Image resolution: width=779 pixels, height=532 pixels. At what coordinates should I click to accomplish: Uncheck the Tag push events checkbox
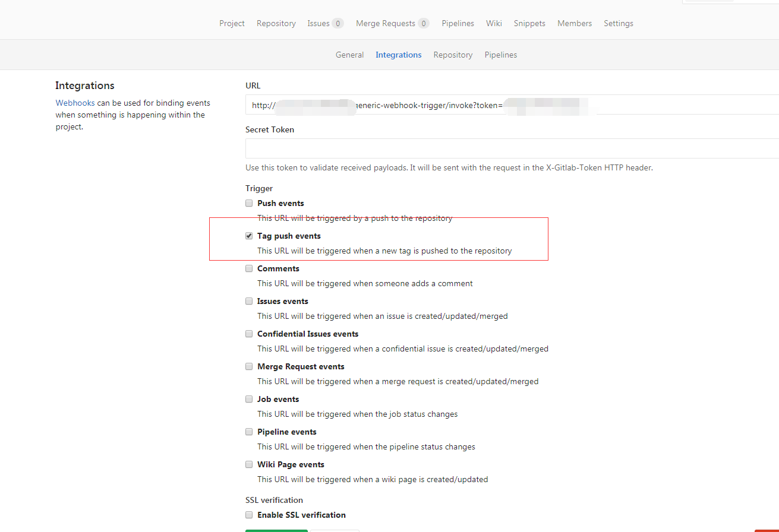(x=249, y=236)
